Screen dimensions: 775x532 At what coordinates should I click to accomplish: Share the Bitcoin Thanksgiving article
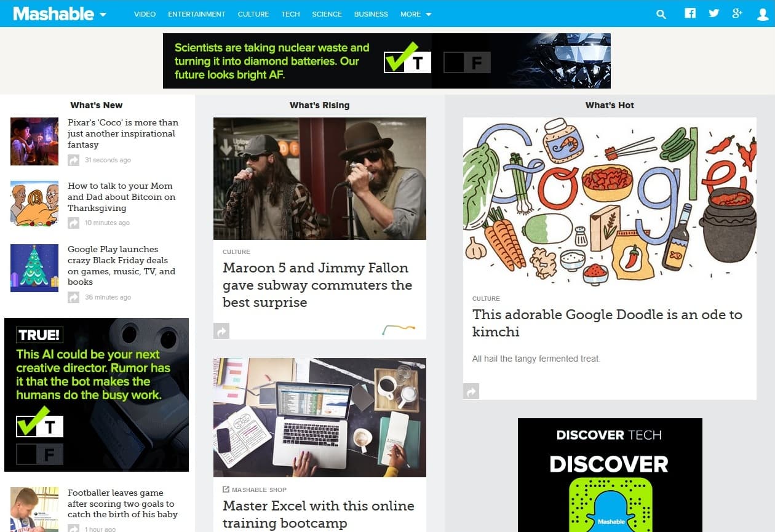[x=74, y=223]
